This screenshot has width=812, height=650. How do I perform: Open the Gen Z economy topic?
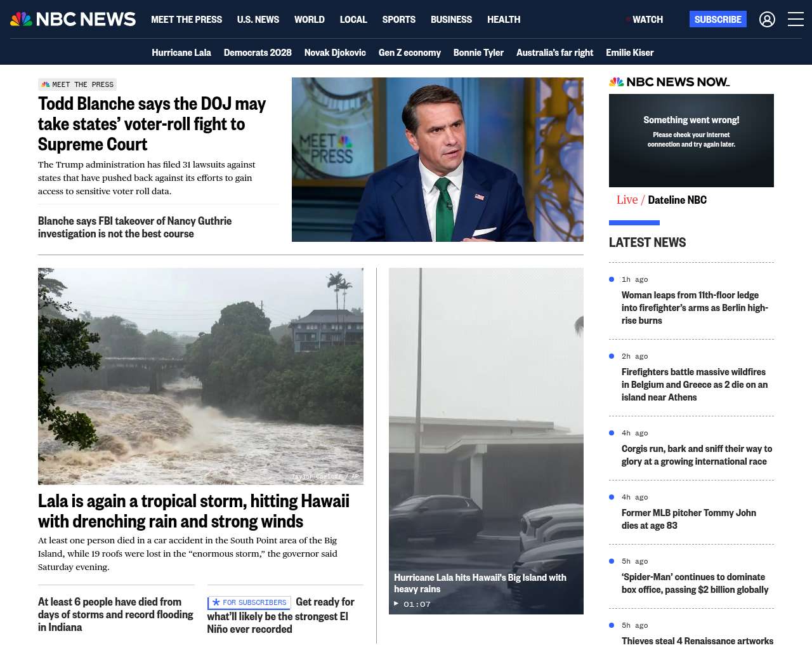[x=410, y=53]
